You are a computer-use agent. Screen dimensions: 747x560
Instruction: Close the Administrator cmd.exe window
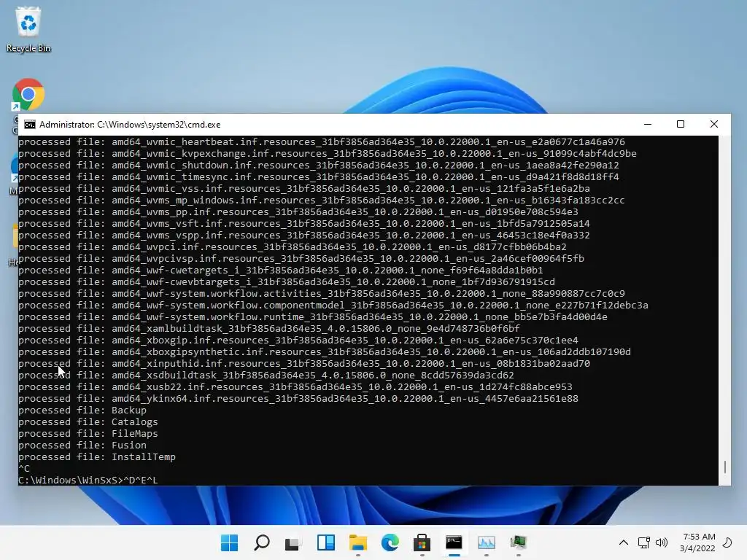point(713,124)
